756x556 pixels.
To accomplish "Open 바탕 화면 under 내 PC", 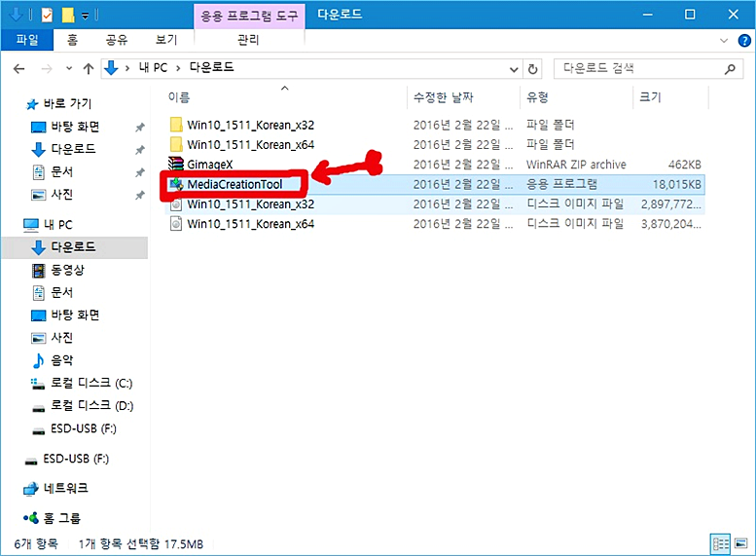I will 75,315.
